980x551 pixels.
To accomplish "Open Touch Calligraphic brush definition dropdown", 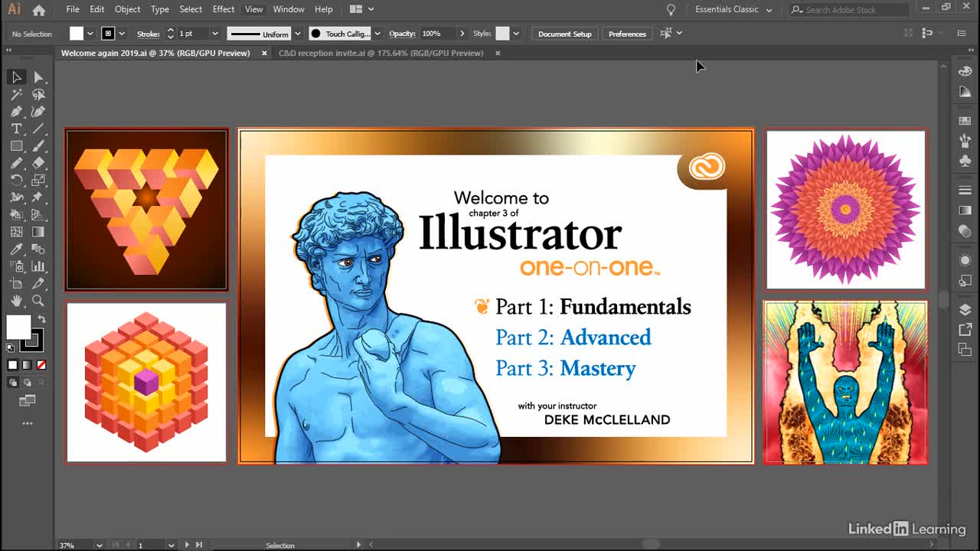I will coord(377,34).
